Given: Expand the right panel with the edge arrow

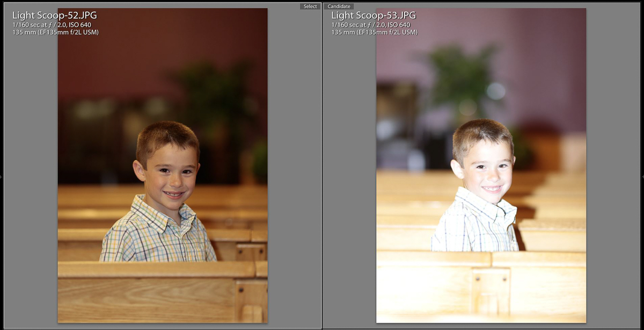Looking at the screenshot, I should point(642,176).
